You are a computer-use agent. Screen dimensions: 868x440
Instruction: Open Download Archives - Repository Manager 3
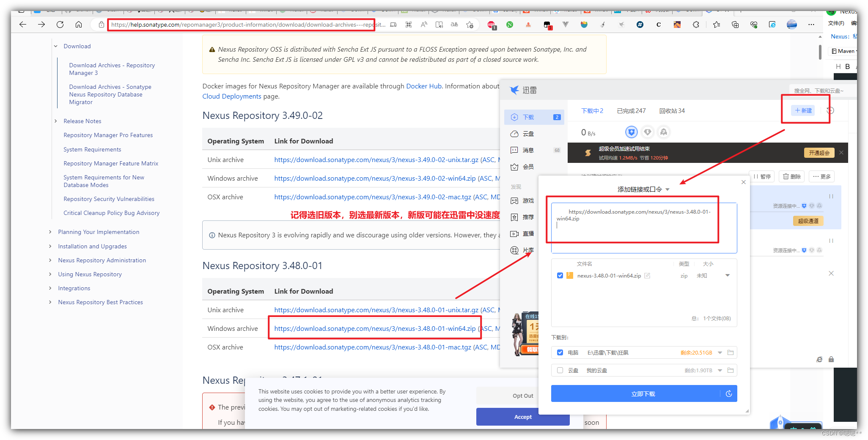click(x=112, y=69)
